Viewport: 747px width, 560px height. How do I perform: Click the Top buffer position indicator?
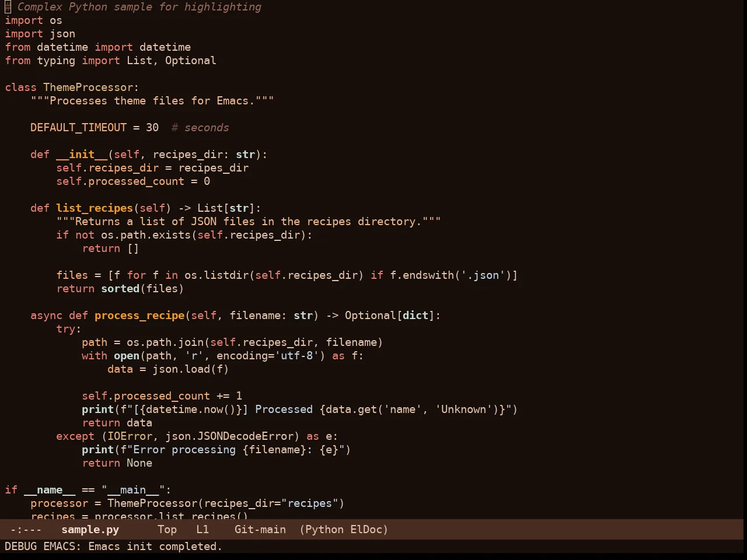pyautogui.click(x=167, y=530)
